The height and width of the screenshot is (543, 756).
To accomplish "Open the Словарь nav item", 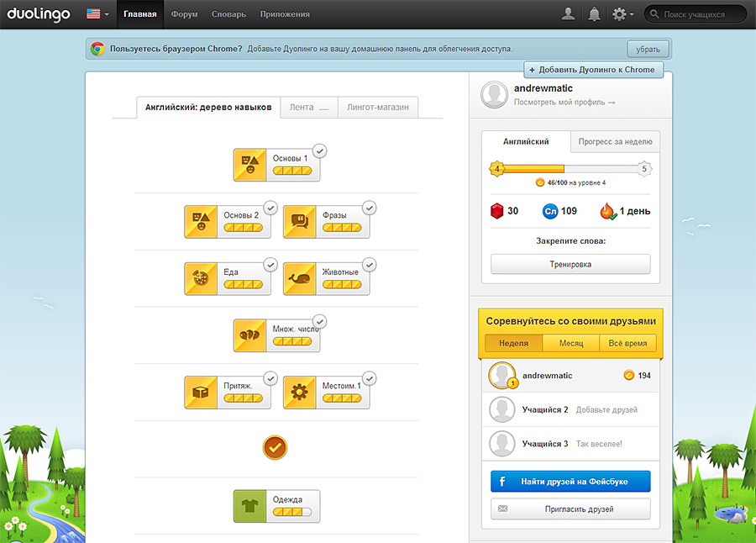I will 228,14.
